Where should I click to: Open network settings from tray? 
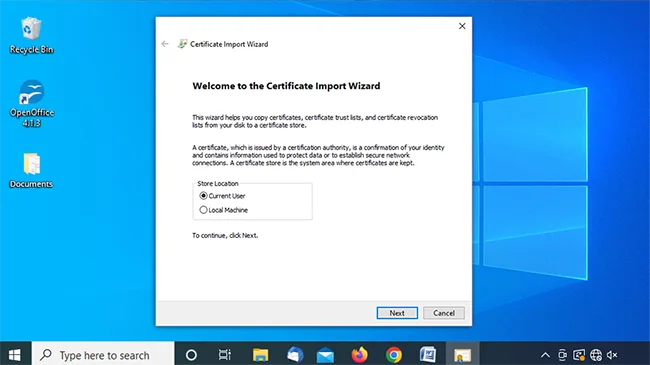(596, 355)
